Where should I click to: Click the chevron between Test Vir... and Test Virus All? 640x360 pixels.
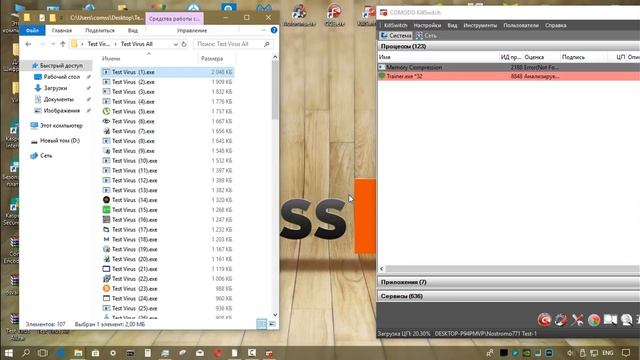point(116,44)
